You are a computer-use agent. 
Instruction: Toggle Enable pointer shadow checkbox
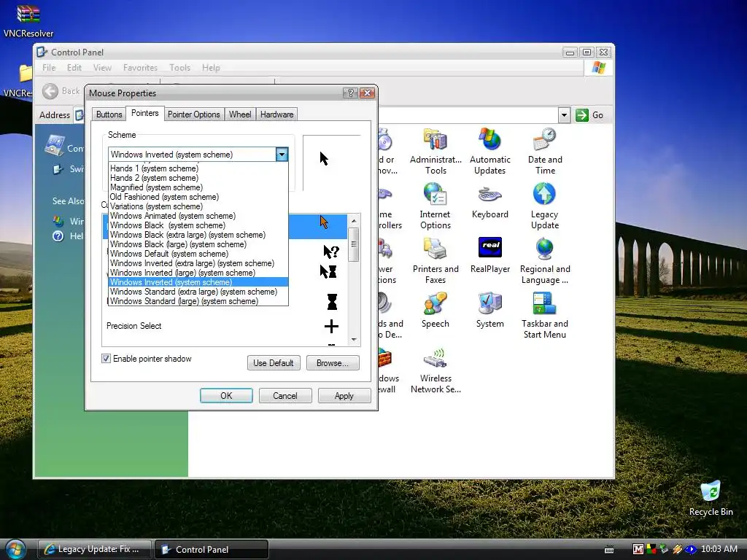(107, 359)
